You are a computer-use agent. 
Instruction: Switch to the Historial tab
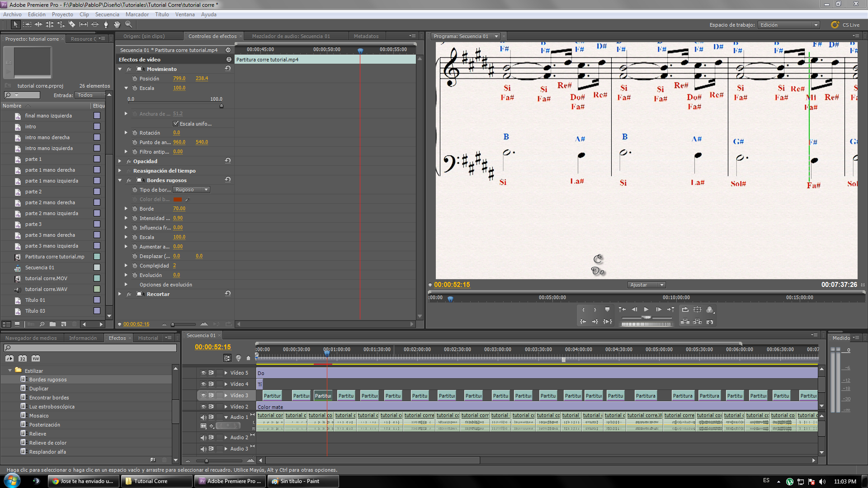(x=148, y=338)
